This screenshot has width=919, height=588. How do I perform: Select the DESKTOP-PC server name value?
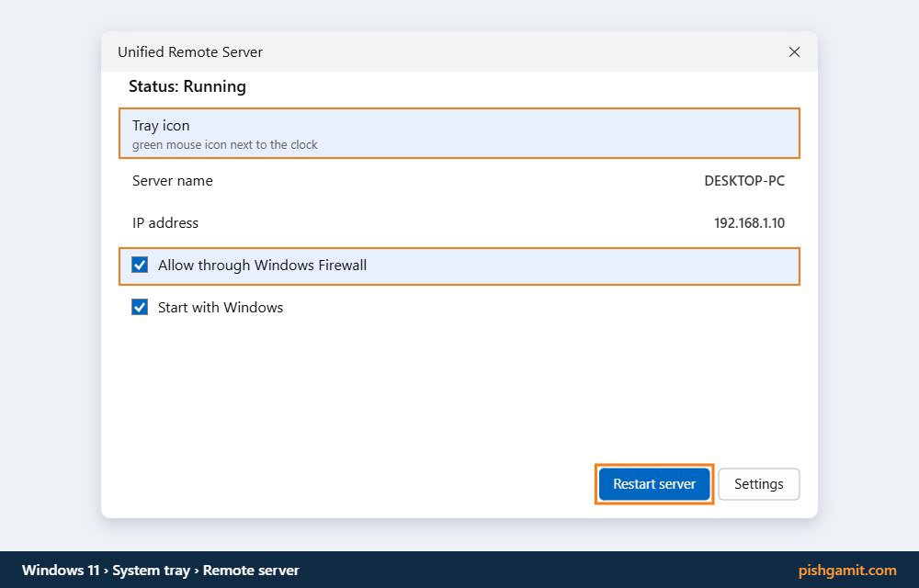744,181
